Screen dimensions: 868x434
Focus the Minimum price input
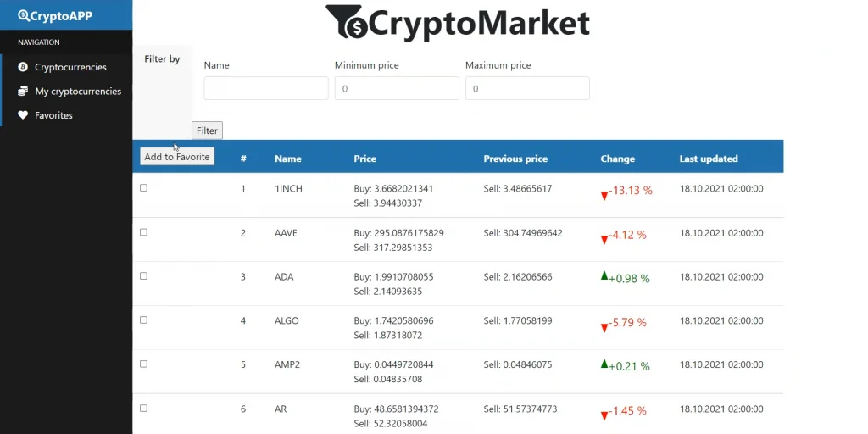[x=397, y=88]
